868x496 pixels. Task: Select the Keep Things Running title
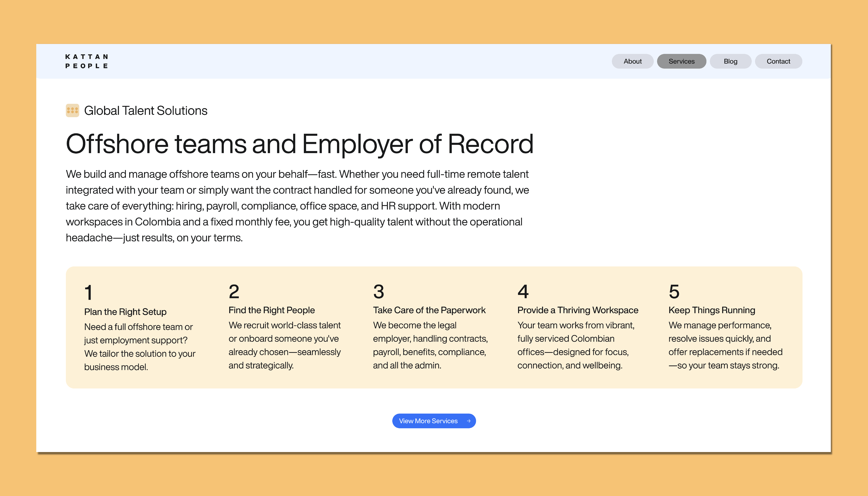[711, 310]
